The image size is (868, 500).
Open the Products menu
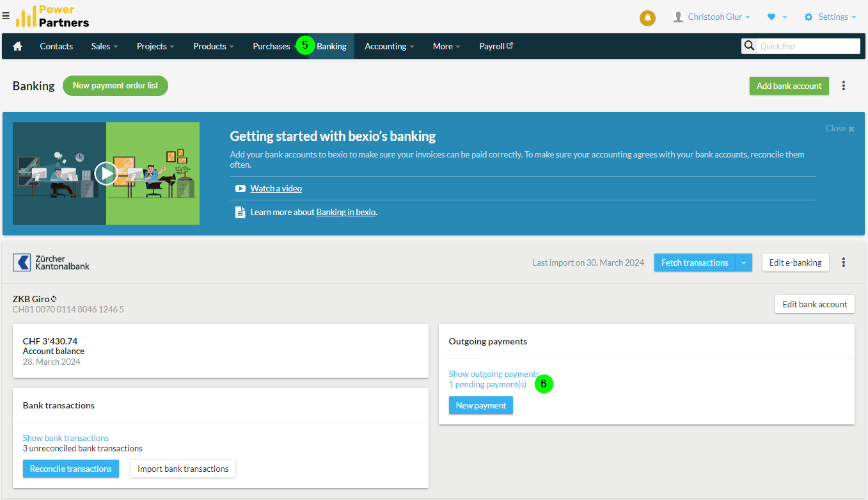coord(214,46)
